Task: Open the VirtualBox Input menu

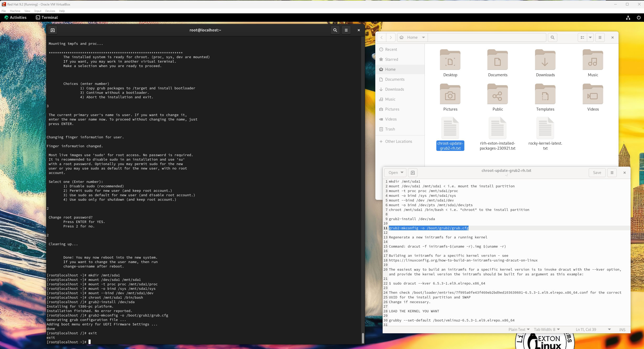Action: tap(38, 11)
